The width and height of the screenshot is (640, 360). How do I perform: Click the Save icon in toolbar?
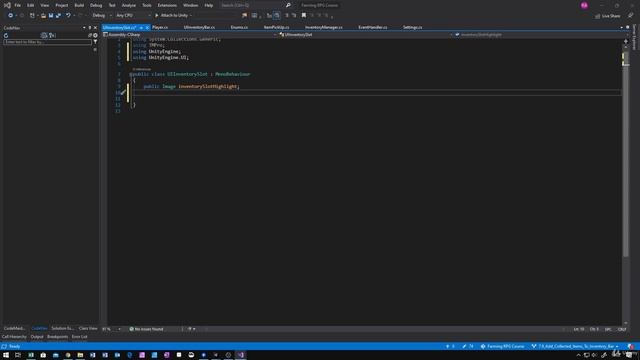coord(51,16)
